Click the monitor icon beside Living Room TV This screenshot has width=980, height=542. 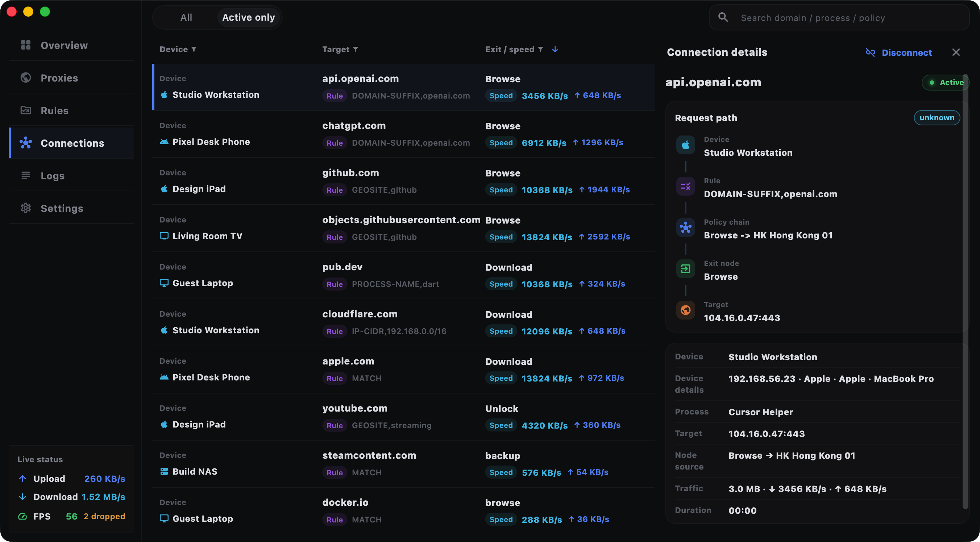point(164,236)
